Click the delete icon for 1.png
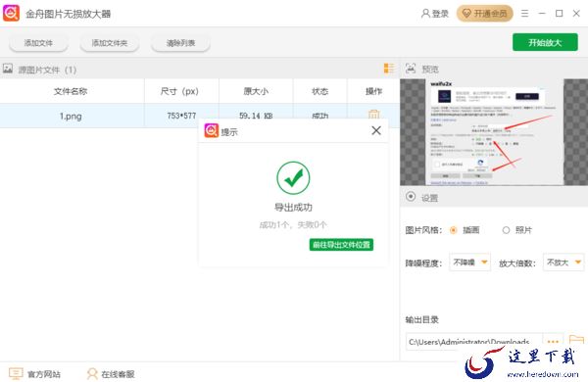 374,114
